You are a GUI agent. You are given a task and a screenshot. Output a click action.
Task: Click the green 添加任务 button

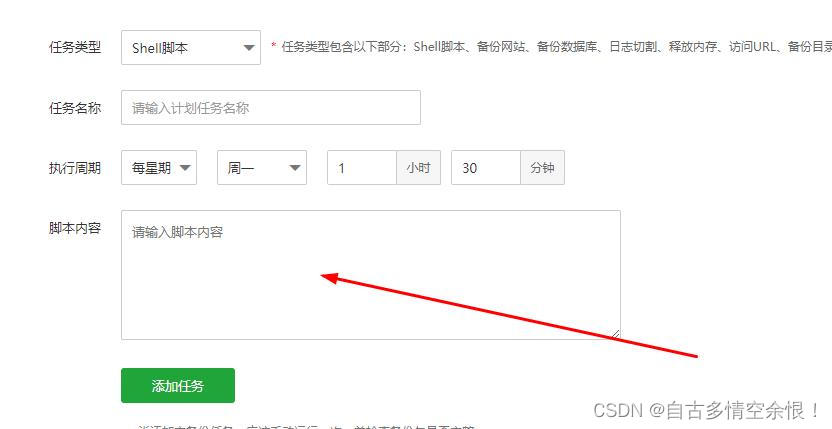[178, 385]
